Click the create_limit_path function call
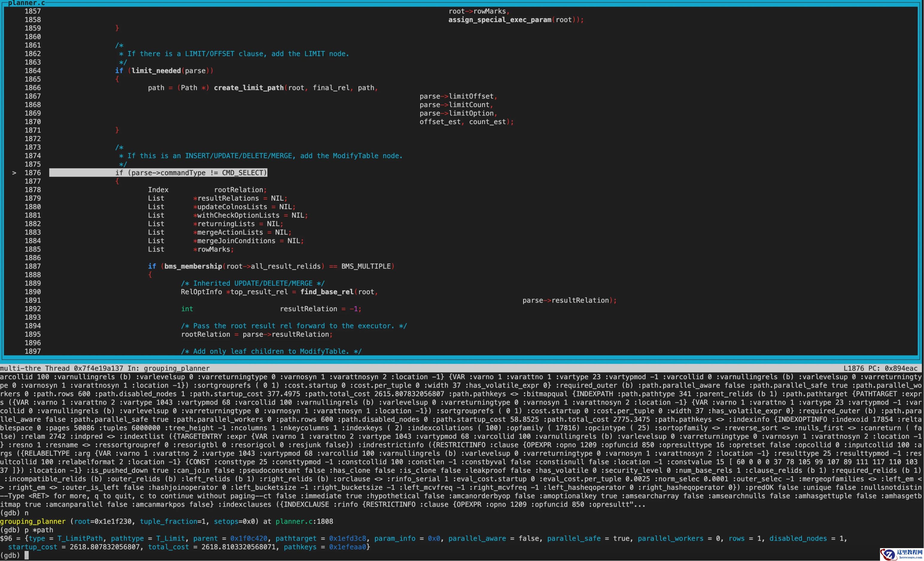Viewport: 924px width, 561px height. 249,88
